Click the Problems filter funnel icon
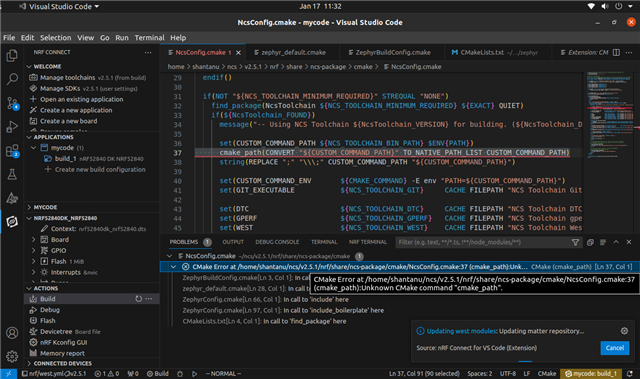 pos(575,242)
